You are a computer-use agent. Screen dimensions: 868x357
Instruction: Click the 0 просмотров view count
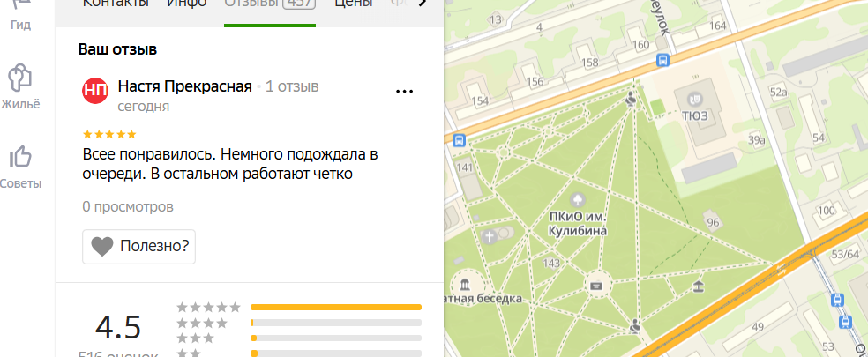(x=128, y=207)
